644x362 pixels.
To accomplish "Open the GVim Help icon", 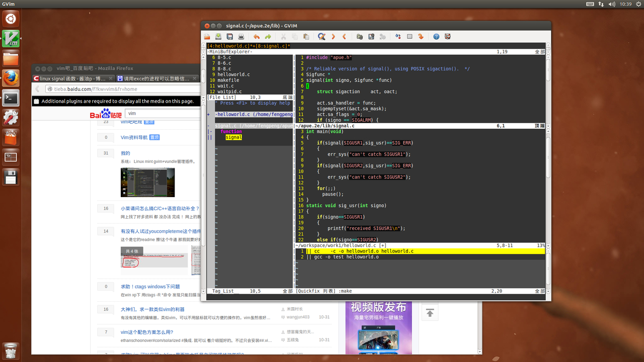I will point(436,37).
